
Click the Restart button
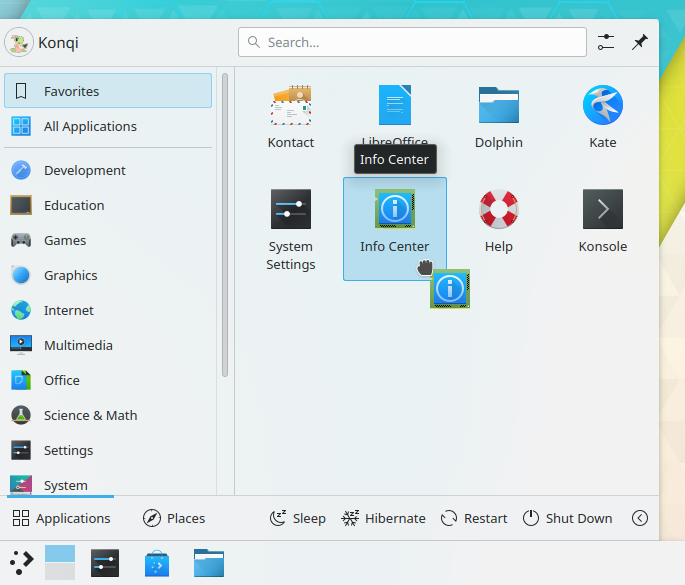point(474,518)
